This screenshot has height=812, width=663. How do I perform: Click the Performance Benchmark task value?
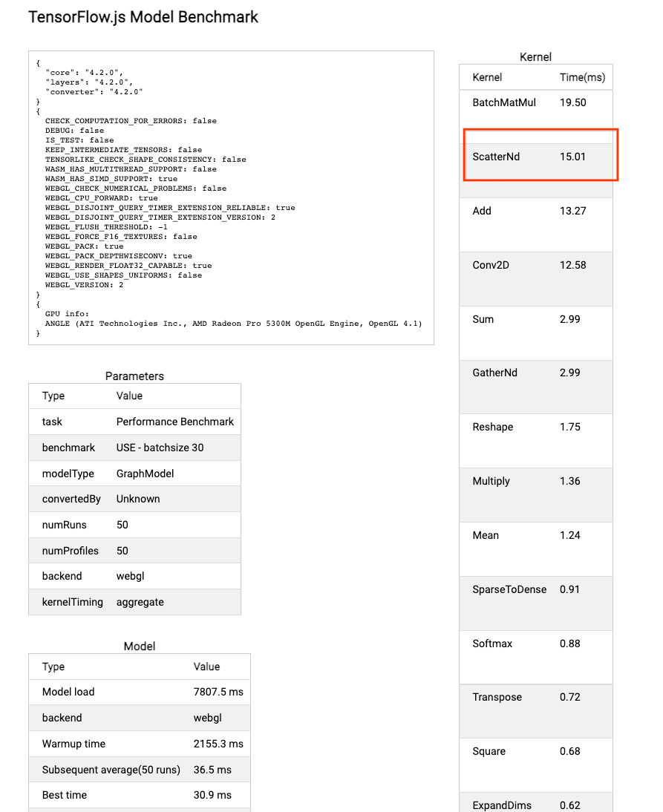[x=175, y=422]
